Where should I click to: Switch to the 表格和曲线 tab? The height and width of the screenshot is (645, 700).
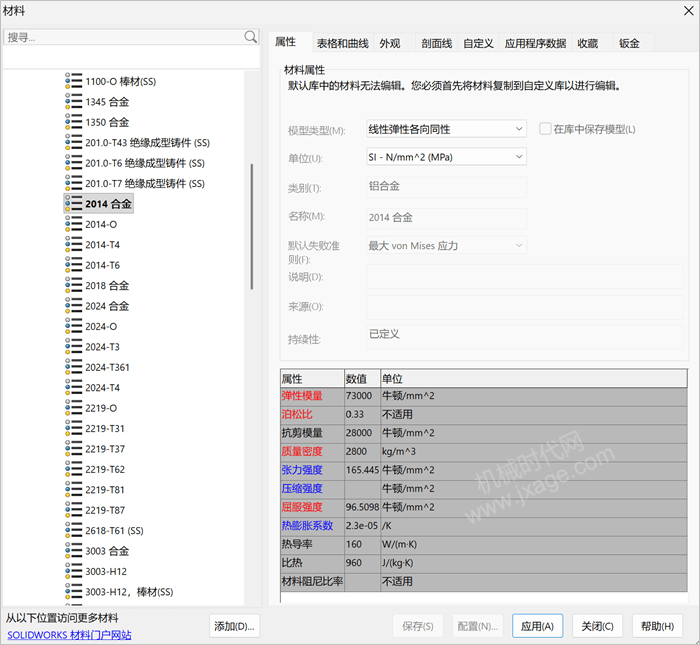pyautogui.click(x=342, y=43)
